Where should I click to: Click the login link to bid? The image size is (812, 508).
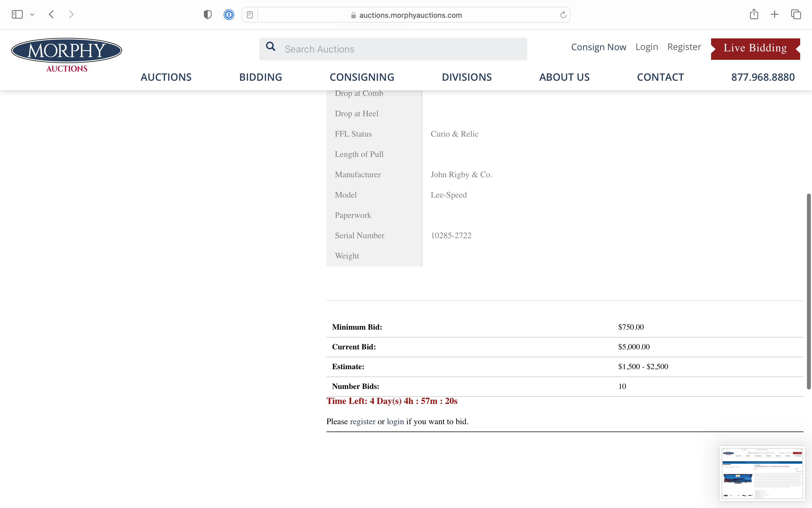click(395, 421)
